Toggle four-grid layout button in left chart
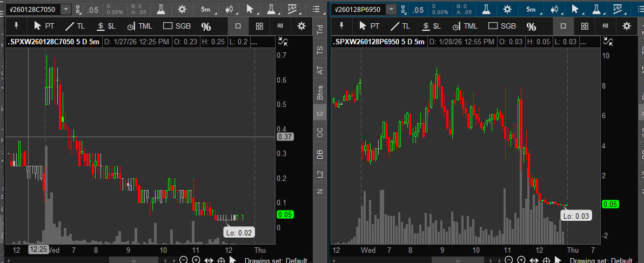This screenshot has height=263, width=644. click(259, 26)
